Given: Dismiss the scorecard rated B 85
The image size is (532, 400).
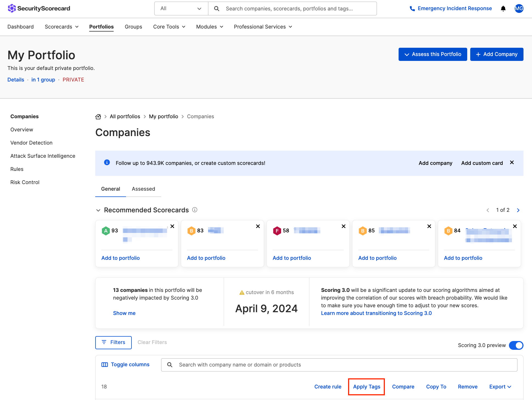Looking at the screenshot, I should (x=429, y=226).
